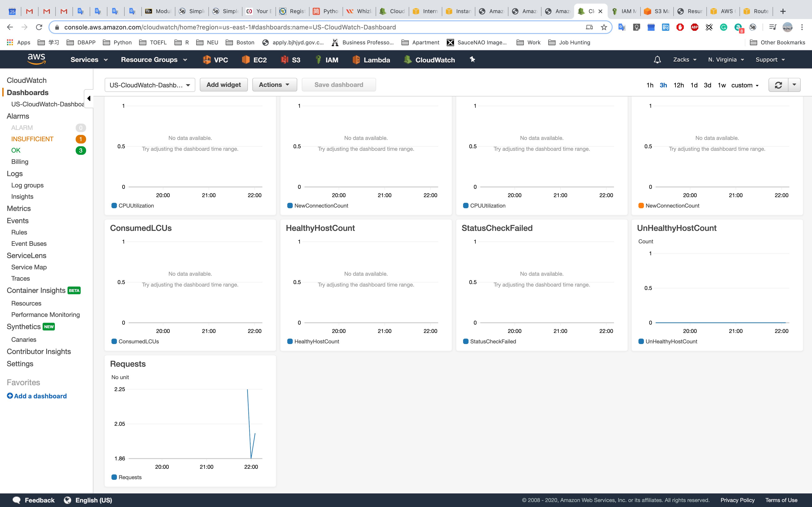
Task: Click the dashboard refresh icon button
Action: pyautogui.click(x=778, y=85)
